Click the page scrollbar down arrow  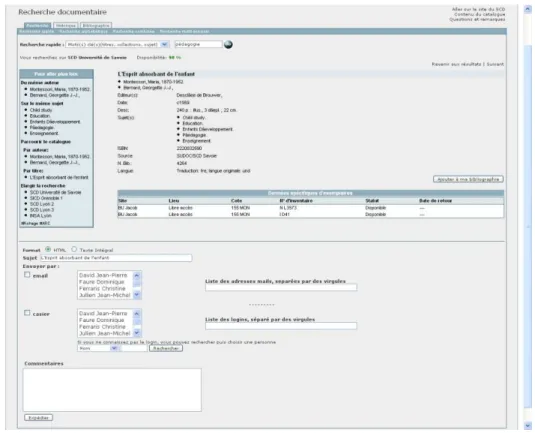click(x=528, y=425)
